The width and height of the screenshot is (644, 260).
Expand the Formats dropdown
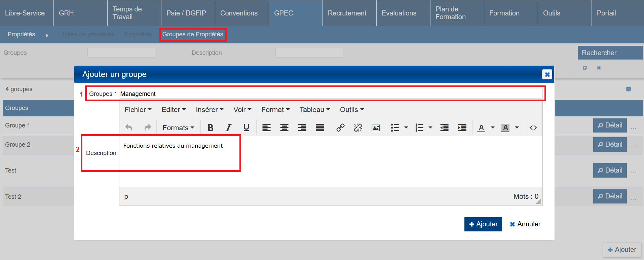click(178, 128)
